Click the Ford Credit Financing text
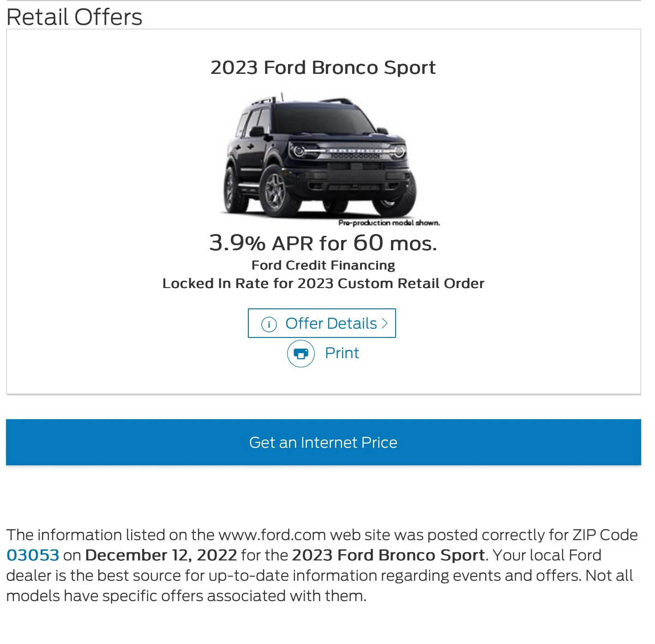 pyautogui.click(x=323, y=265)
